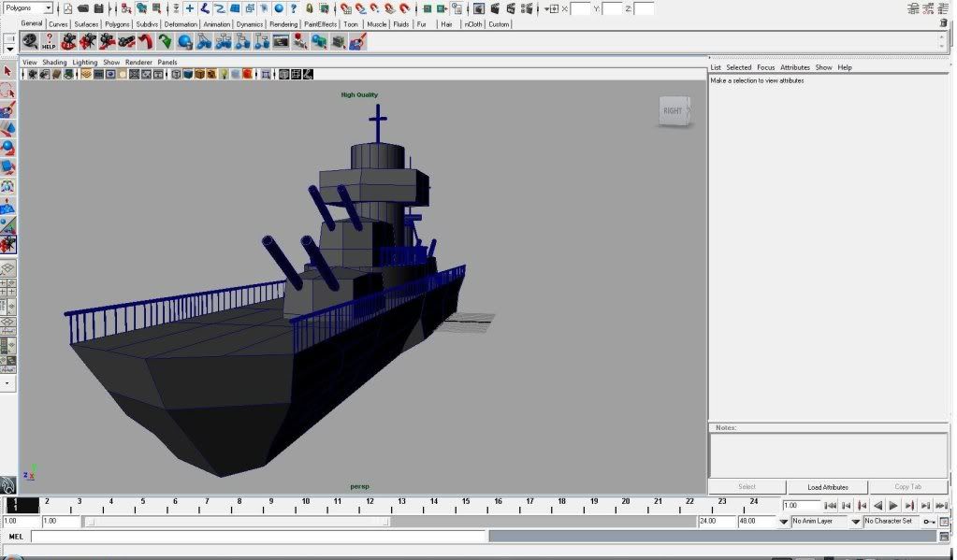The width and height of the screenshot is (957, 560).
Task: Toggle the viewport grid icon
Action: (x=87, y=75)
